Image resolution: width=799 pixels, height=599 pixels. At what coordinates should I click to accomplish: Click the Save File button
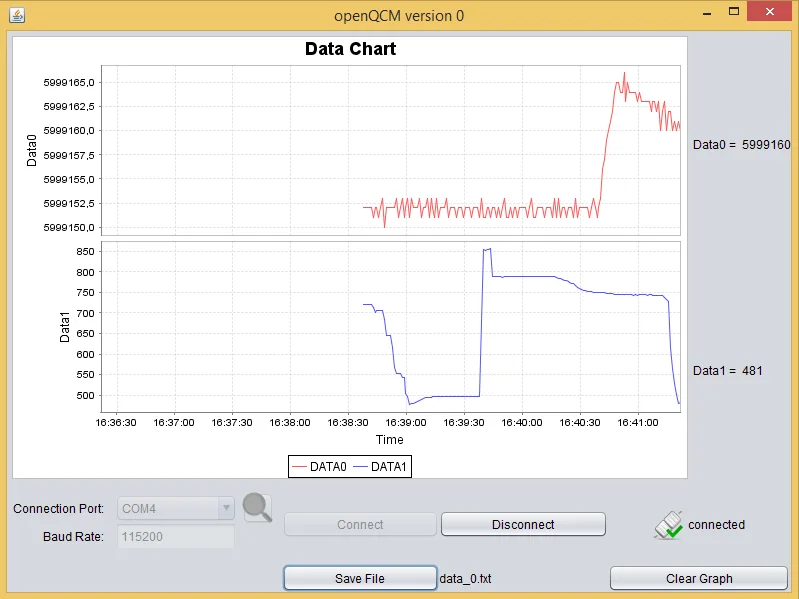point(360,579)
